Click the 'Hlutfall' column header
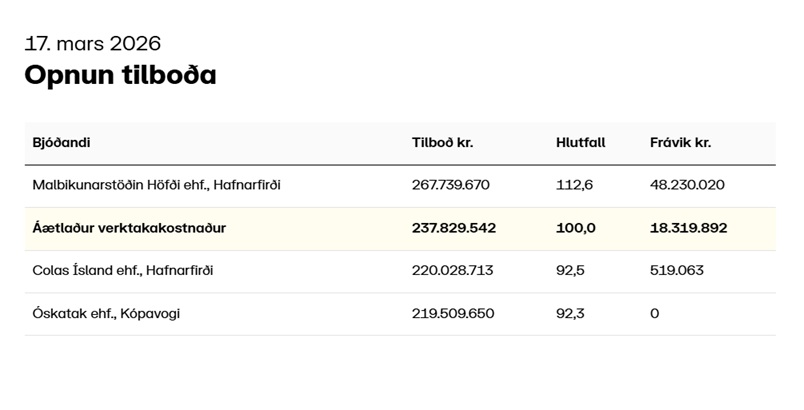 (581, 143)
